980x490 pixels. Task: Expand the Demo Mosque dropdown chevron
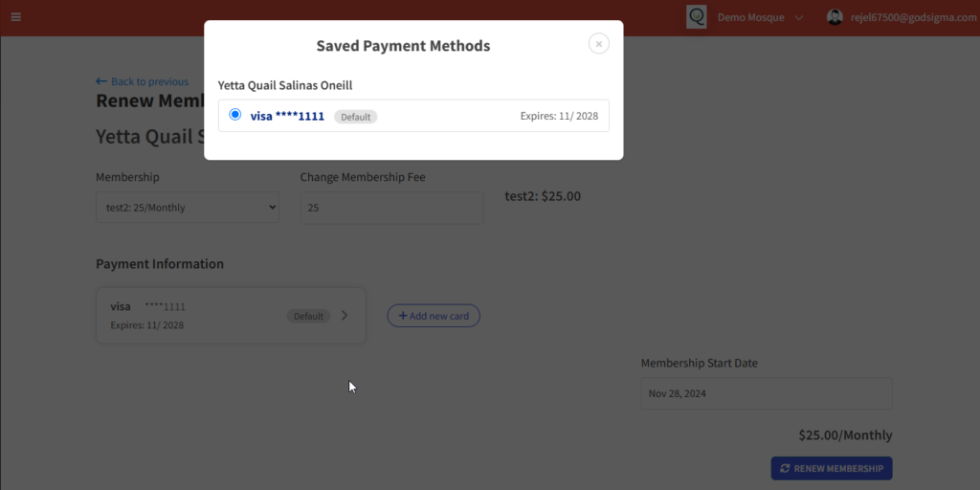pyautogui.click(x=799, y=17)
